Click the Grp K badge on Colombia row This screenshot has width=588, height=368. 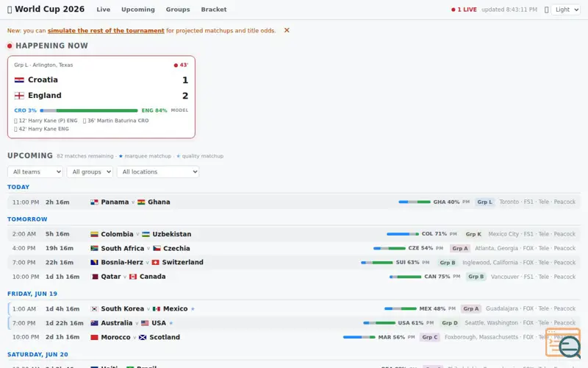(x=473, y=234)
